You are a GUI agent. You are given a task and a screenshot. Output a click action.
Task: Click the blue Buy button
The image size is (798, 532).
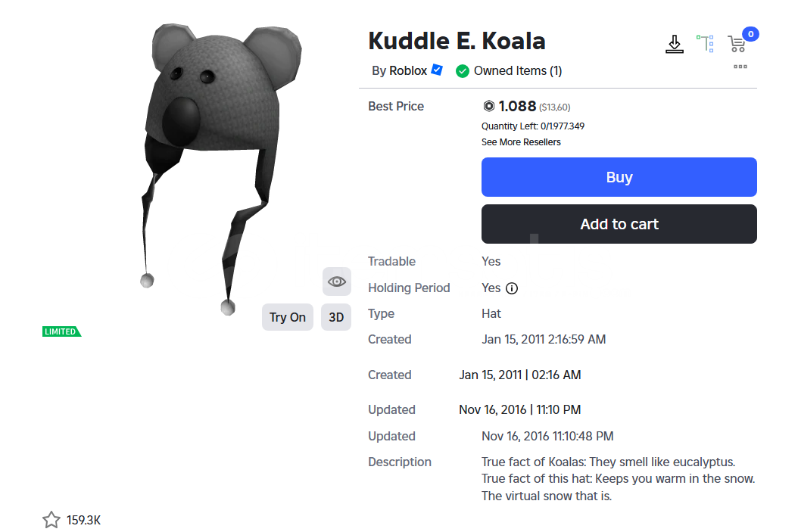619,177
